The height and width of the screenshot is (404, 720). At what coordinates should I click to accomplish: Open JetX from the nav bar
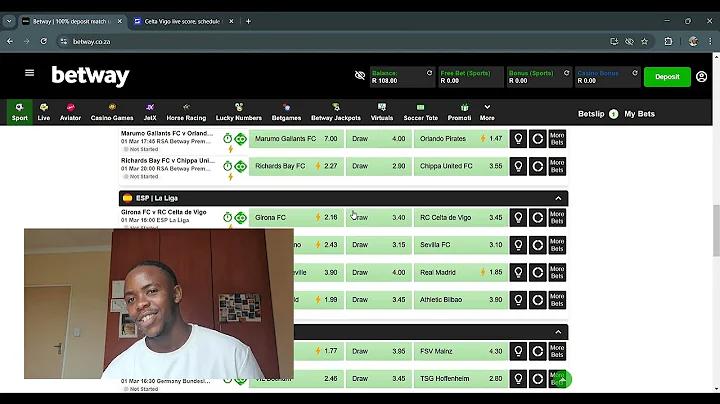(150, 112)
